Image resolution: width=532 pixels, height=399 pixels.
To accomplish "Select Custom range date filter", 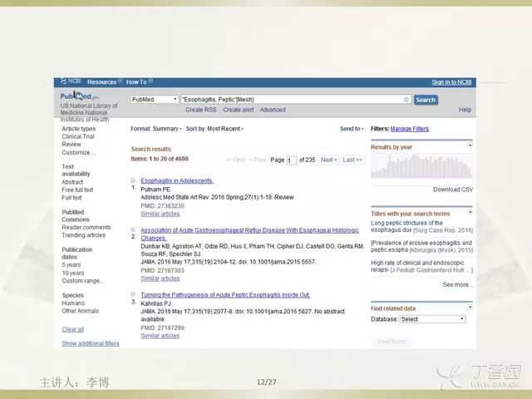I will (82, 281).
